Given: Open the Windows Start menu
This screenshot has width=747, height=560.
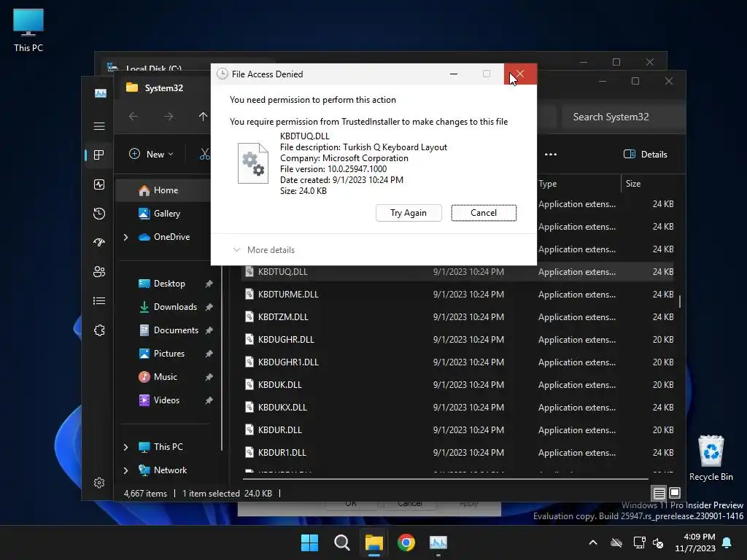Looking at the screenshot, I should (x=309, y=542).
